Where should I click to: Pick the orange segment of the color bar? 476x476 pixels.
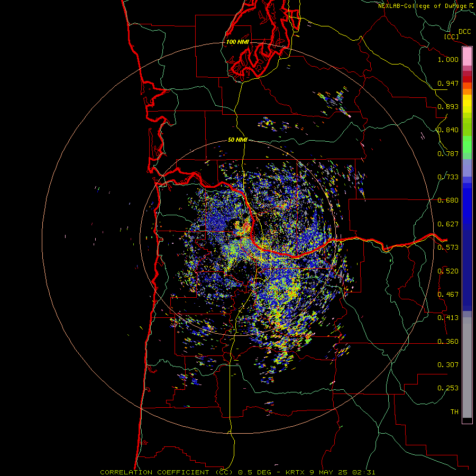467,91
